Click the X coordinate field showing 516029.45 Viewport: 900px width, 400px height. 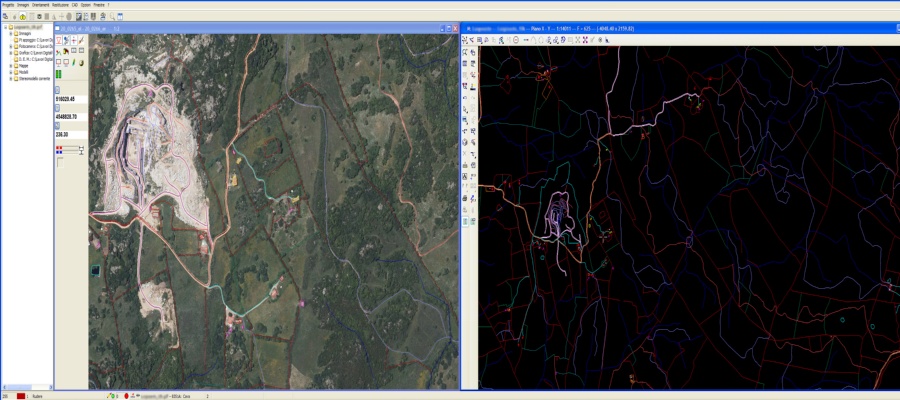68,100
